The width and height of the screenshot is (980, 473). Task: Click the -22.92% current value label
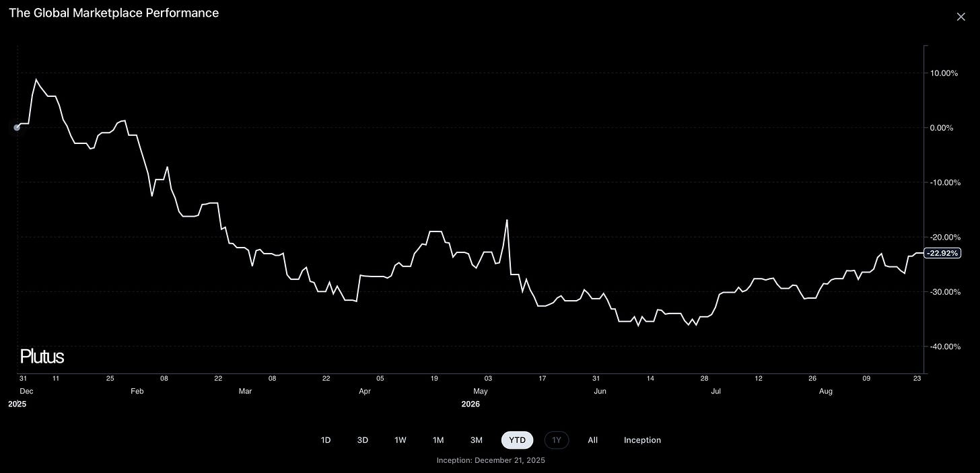pyautogui.click(x=942, y=253)
